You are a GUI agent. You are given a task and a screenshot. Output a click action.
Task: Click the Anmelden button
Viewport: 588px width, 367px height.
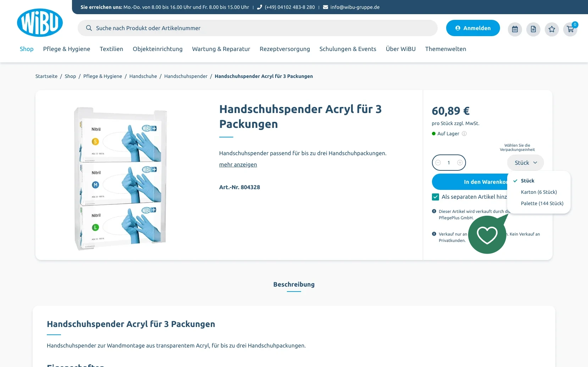(x=473, y=28)
